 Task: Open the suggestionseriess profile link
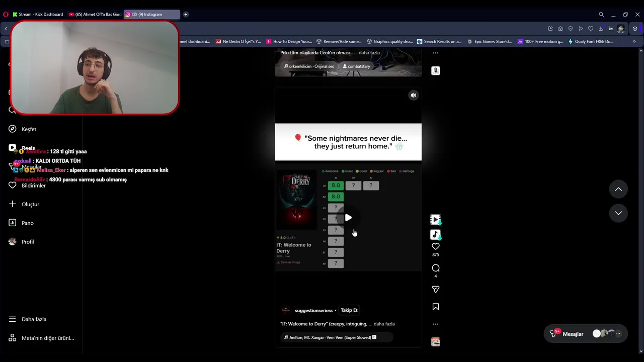click(x=313, y=310)
